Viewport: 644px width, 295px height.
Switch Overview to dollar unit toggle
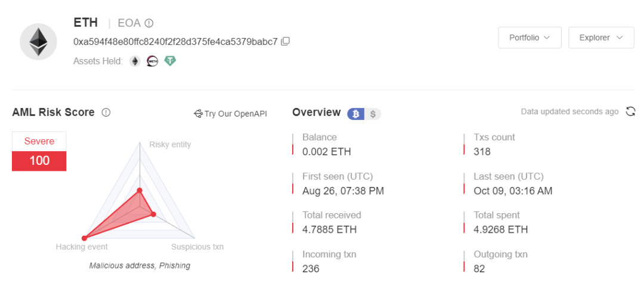373,114
